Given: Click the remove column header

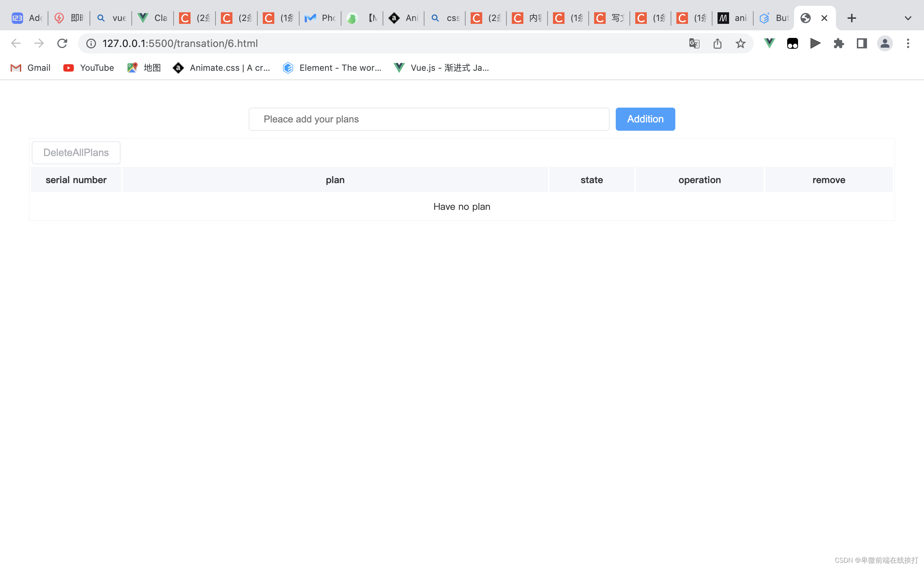Looking at the screenshot, I should point(828,179).
